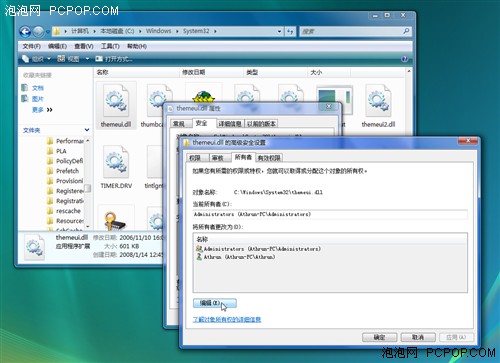Image resolution: width=500 pixels, height=363 pixels.
Task: Open the Views toolbar dropdown
Action: [73, 59]
